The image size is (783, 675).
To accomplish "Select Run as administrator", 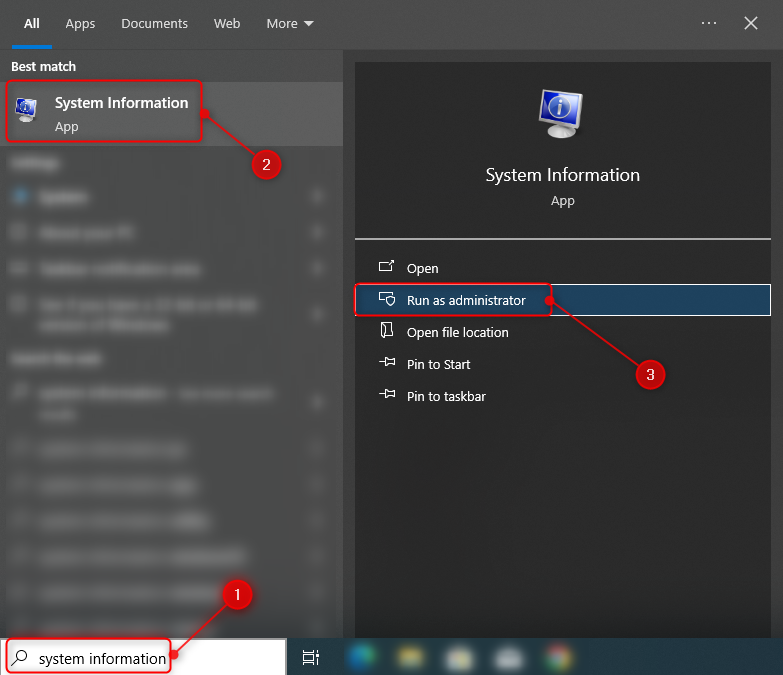I will coord(563,300).
